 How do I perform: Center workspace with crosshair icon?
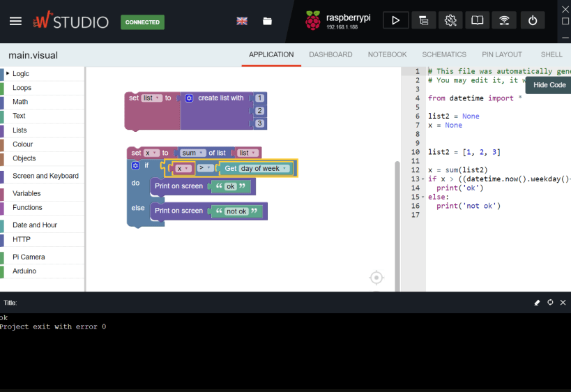(376, 278)
